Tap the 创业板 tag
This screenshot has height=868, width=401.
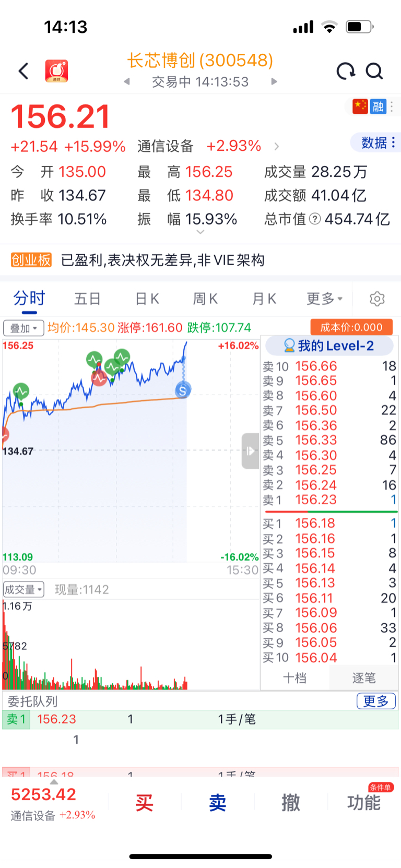[31, 260]
